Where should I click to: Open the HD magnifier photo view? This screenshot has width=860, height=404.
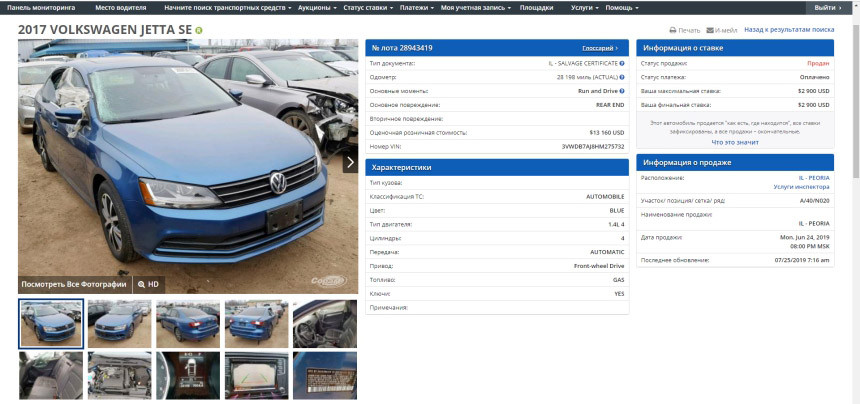[x=149, y=284]
